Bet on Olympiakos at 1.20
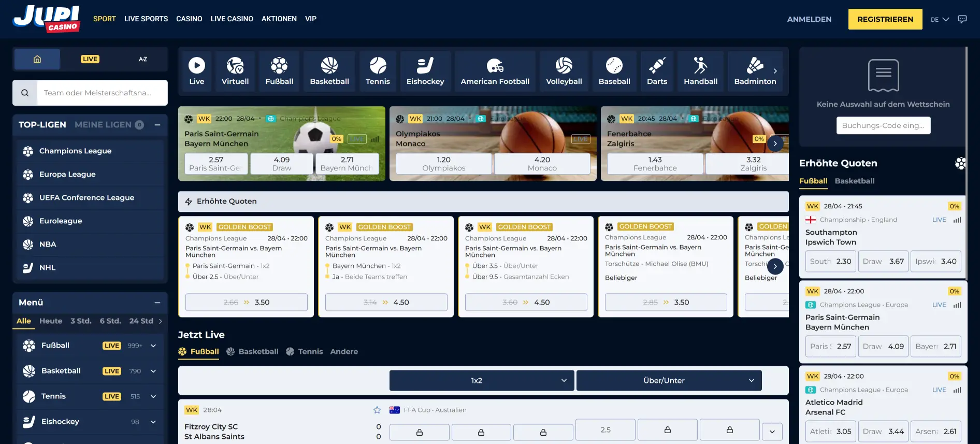 click(444, 164)
